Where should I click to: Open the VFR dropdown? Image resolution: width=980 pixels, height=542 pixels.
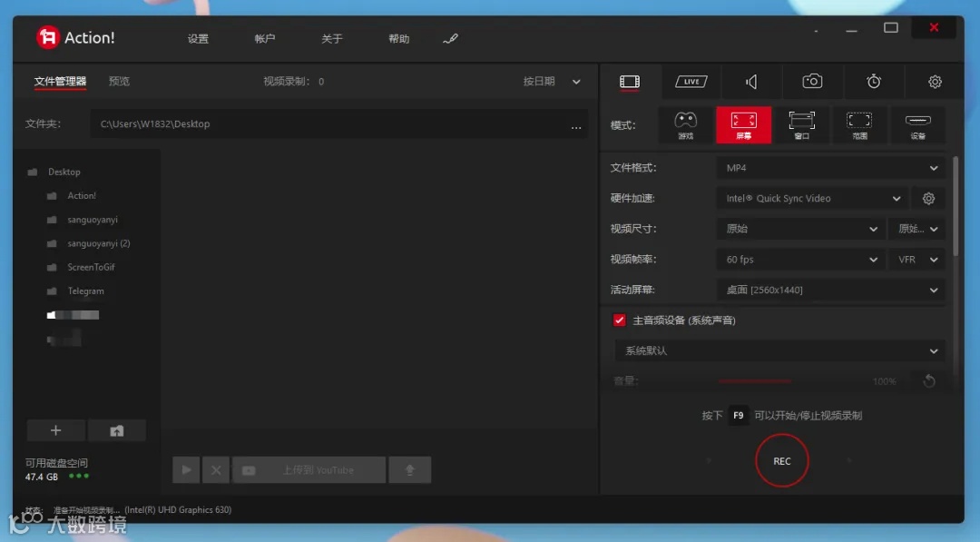click(916, 260)
